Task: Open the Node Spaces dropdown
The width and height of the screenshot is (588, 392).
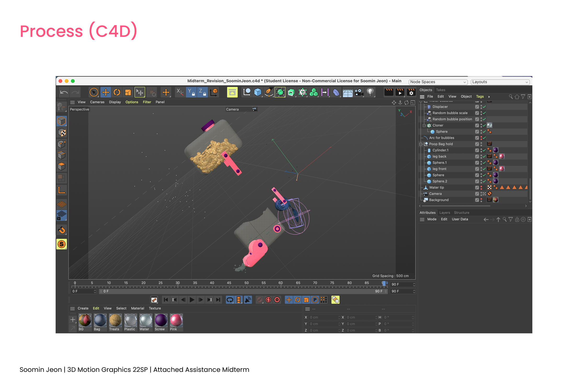Action: click(x=438, y=82)
